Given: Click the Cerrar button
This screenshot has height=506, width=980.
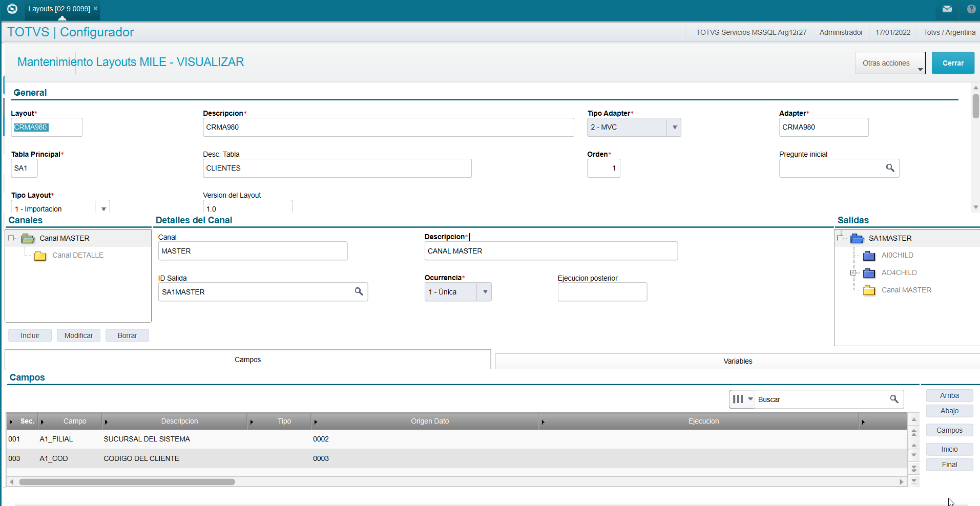Looking at the screenshot, I should (953, 63).
